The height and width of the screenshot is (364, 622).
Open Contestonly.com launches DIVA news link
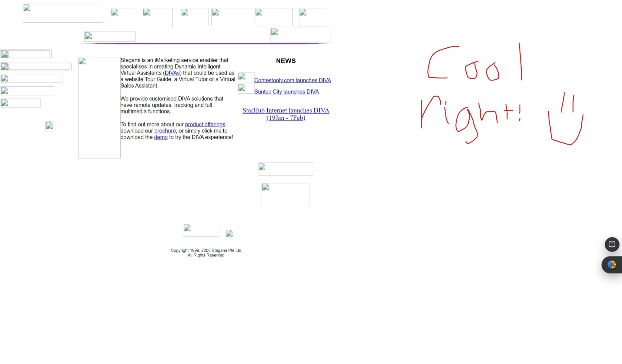coord(292,80)
